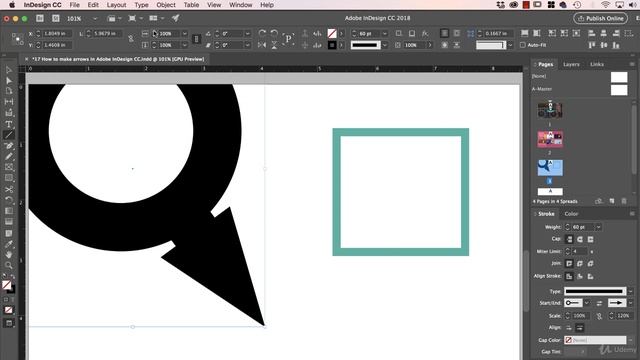This screenshot has height=360, width=640.
Task: Select the Gradient Swatch tool
Action: point(9,211)
